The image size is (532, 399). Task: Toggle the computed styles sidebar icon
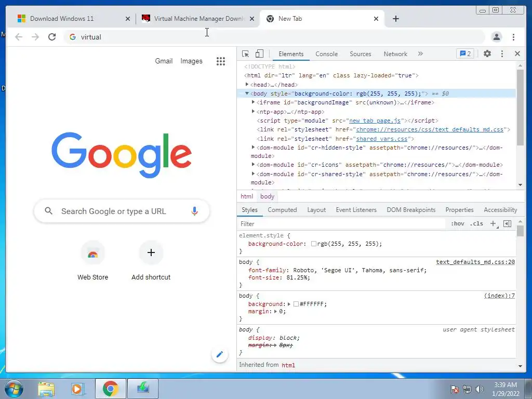pos(507,223)
